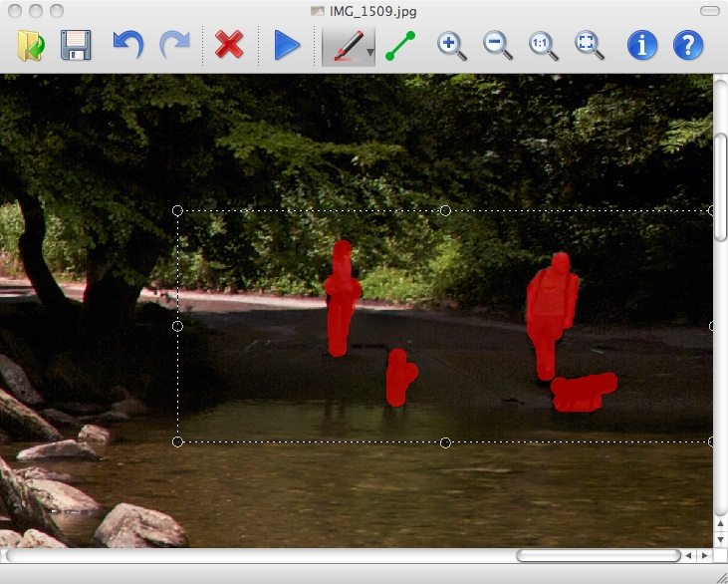
Task: Click the toolbar toggle pill button
Action: click(x=709, y=11)
